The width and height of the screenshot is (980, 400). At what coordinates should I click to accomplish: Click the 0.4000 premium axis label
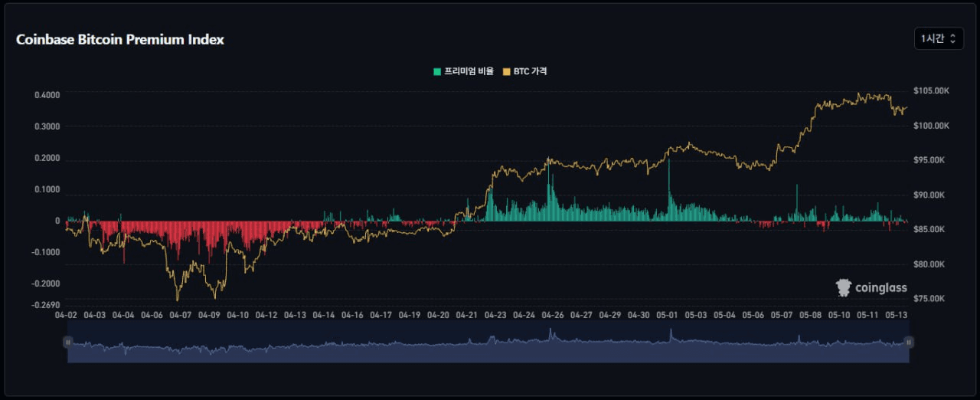(47, 95)
